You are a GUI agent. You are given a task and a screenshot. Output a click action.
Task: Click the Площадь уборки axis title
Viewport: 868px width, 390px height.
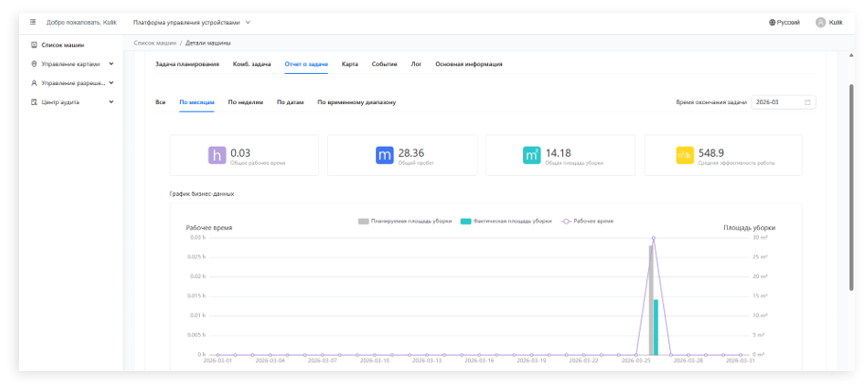(749, 228)
